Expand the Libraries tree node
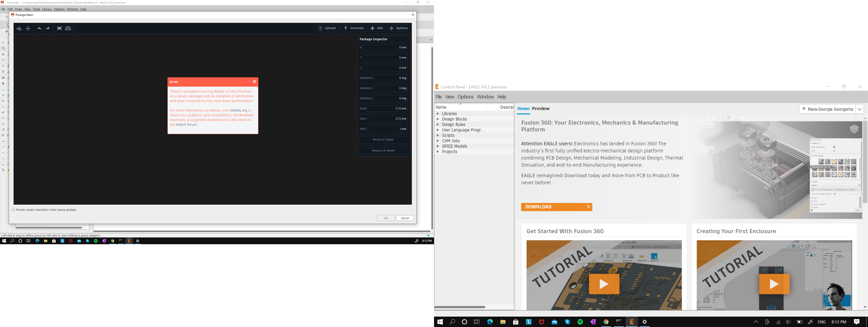The image size is (868, 327). pyautogui.click(x=438, y=114)
